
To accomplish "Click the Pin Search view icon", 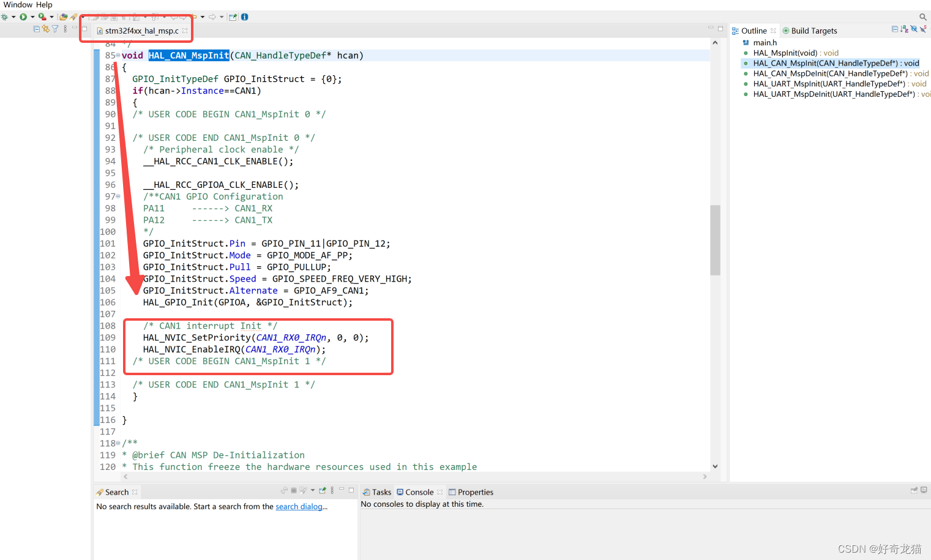I will click(323, 490).
